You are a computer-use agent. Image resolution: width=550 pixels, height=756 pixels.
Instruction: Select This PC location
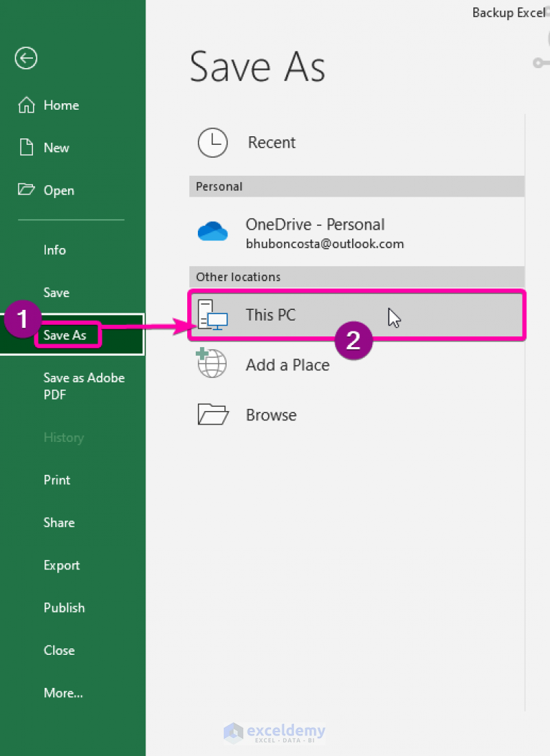click(x=356, y=316)
